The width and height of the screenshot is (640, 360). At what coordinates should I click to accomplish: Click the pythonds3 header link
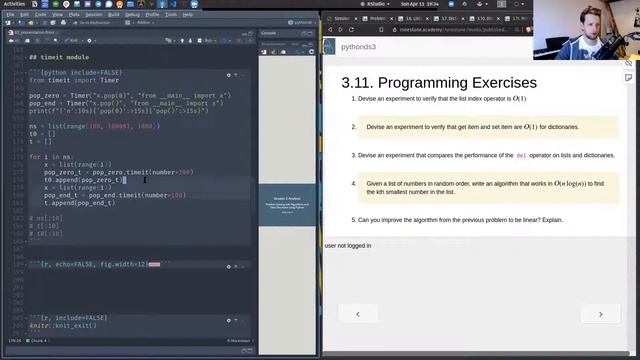click(x=358, y=47)
